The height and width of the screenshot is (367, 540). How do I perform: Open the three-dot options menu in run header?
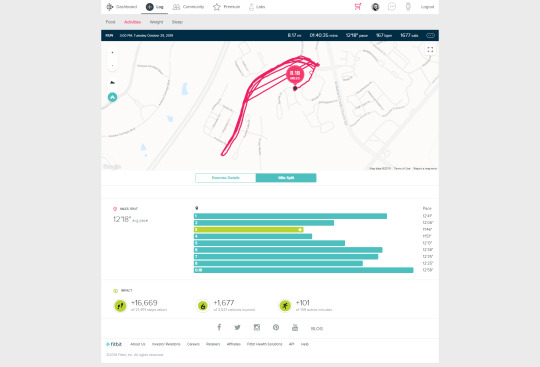tap(430, 35)
